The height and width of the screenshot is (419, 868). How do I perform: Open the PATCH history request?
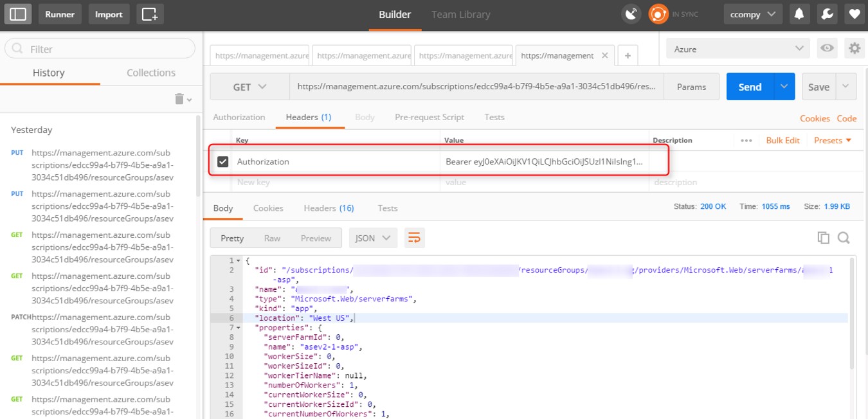[x=101, y=329]
